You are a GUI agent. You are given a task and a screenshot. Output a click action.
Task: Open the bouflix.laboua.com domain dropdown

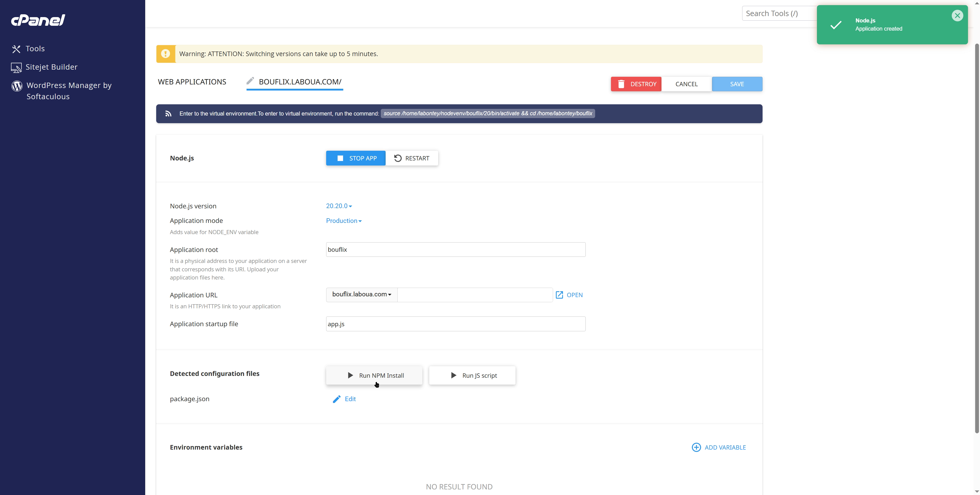[362, 295]
